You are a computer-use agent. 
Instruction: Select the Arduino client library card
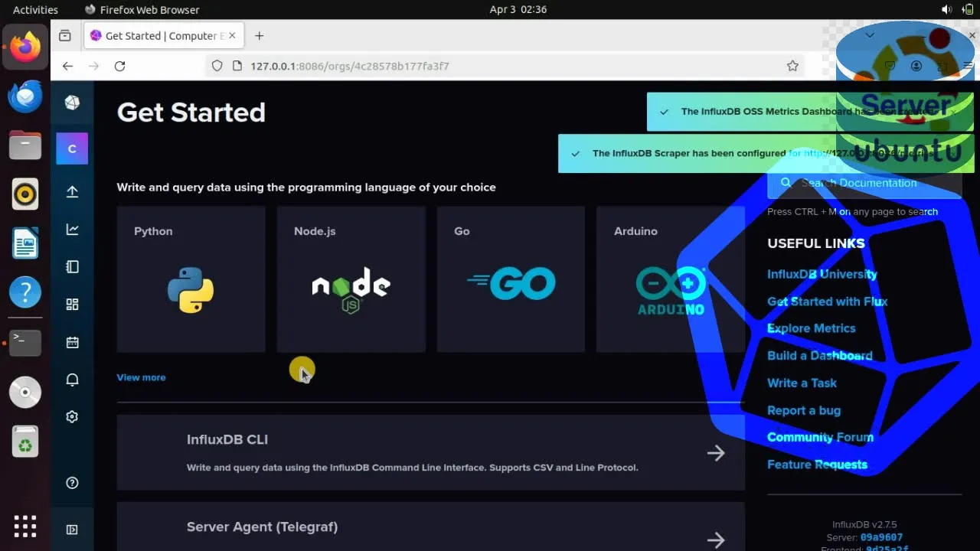pos(670,279)
